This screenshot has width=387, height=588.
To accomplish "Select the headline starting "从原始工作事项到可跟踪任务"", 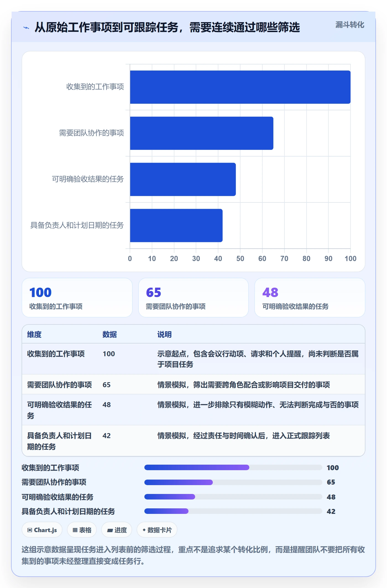I will pyautogui.click(x=167, y=27).
